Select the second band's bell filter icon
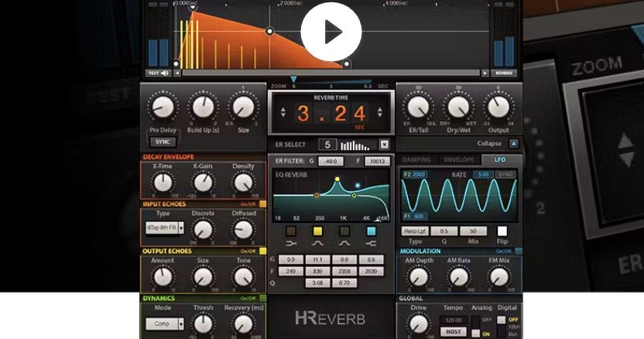Viewport: 644px width, 339px height. click(317, 244)
